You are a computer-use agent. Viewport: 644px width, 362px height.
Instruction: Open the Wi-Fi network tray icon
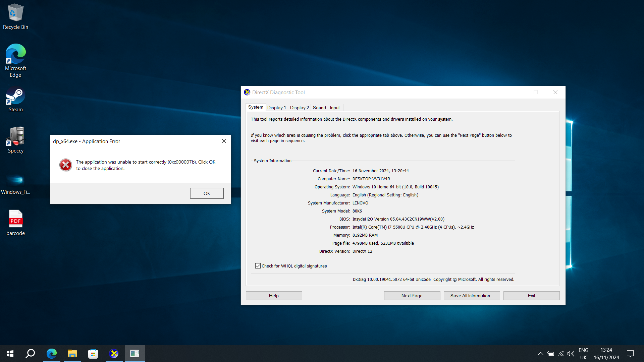pos(561,354)
